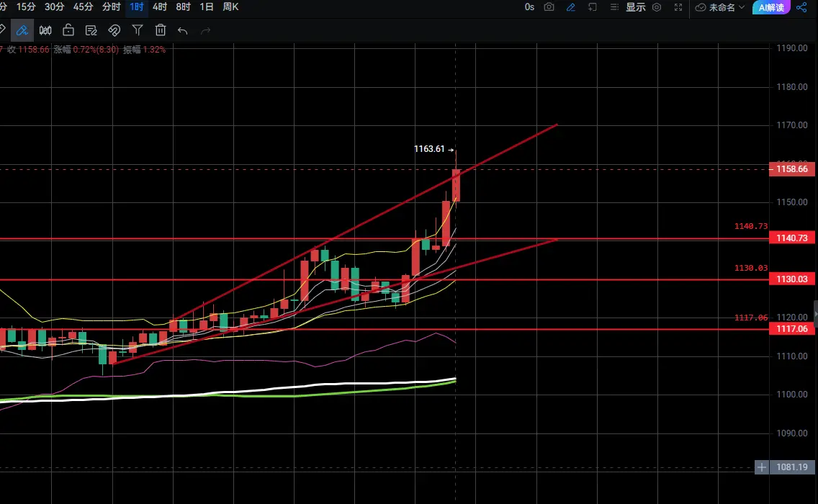Click the 1190.00 price axis label
The image size is (818, 504).
point(792,48)
